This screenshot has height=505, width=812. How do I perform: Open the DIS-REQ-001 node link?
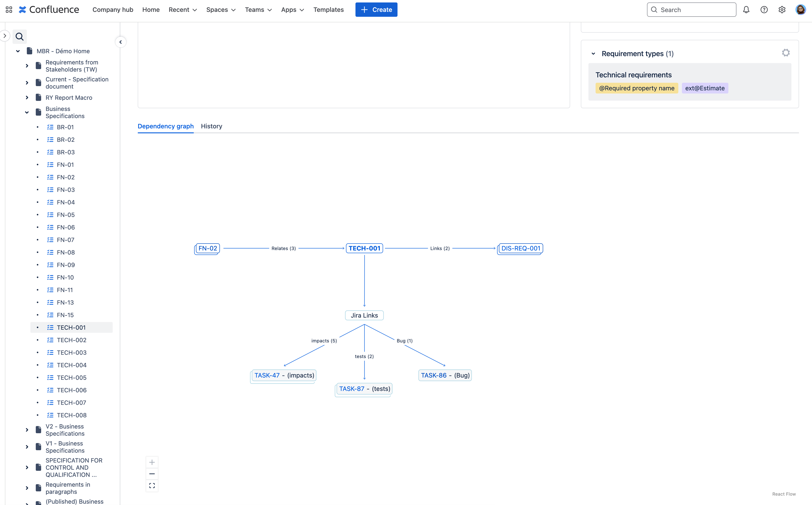tap(520, 248)
